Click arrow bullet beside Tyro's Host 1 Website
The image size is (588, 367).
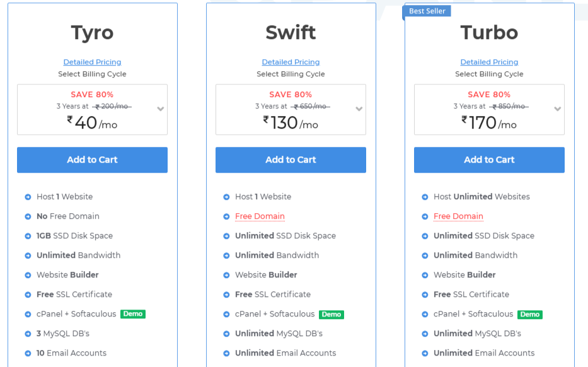click(28, 197)
